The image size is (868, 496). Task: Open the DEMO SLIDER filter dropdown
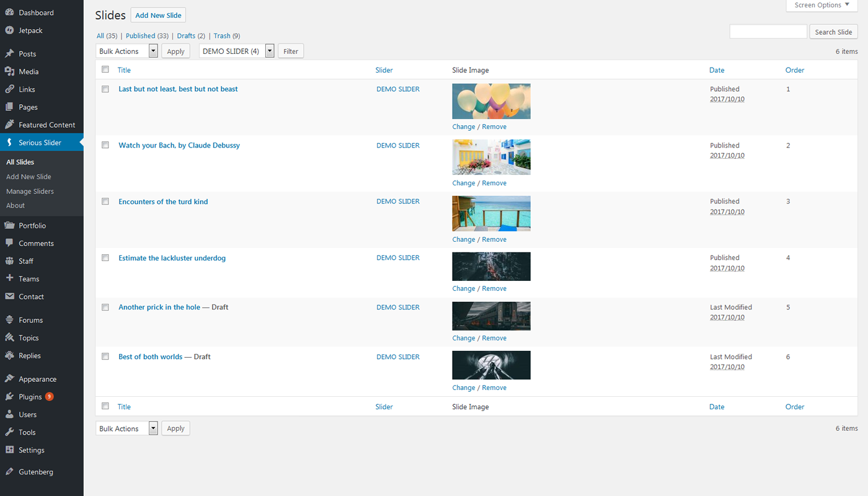point(236,51)
